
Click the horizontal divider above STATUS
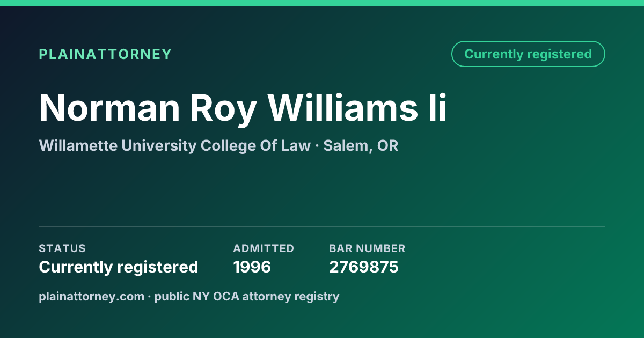point(322,226)
